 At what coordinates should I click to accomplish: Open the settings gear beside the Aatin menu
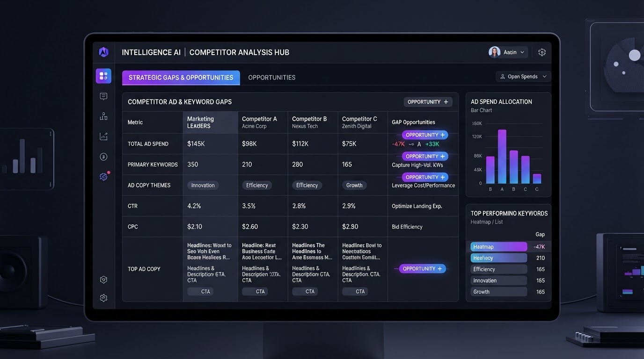pos(542,52)
